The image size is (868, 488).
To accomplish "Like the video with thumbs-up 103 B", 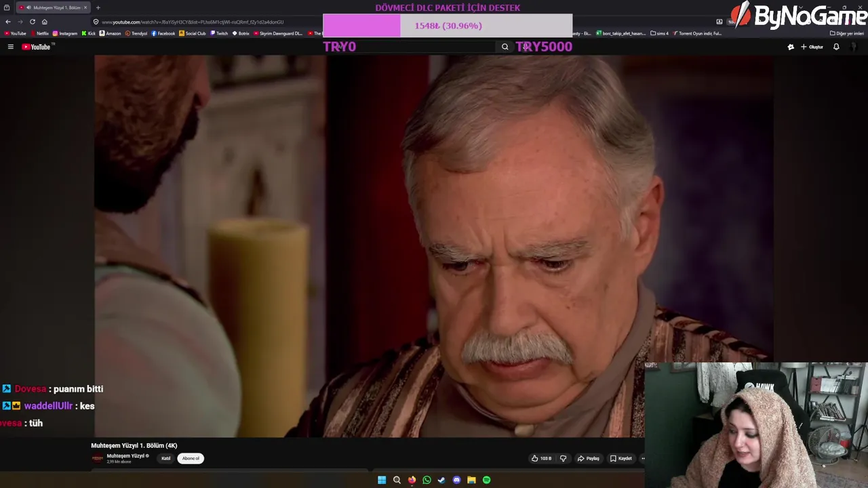I will [x=541, y=459].
